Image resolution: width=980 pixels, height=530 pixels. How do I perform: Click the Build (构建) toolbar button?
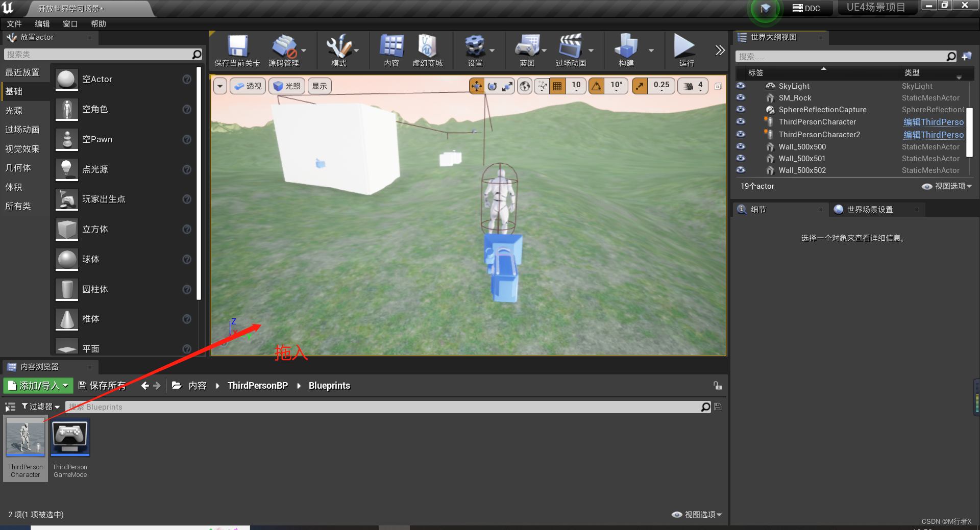626,51
